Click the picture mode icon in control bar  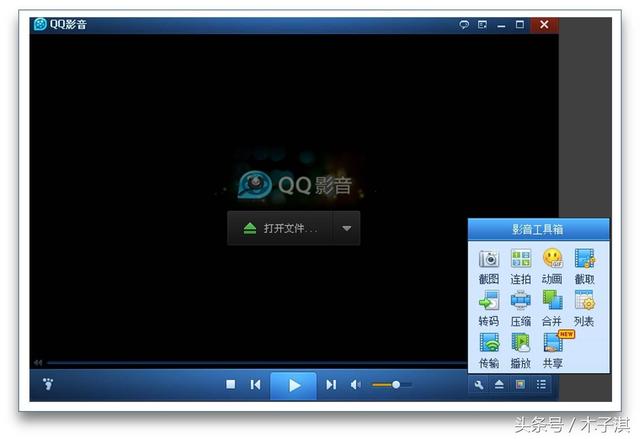[x=520, y=384]
